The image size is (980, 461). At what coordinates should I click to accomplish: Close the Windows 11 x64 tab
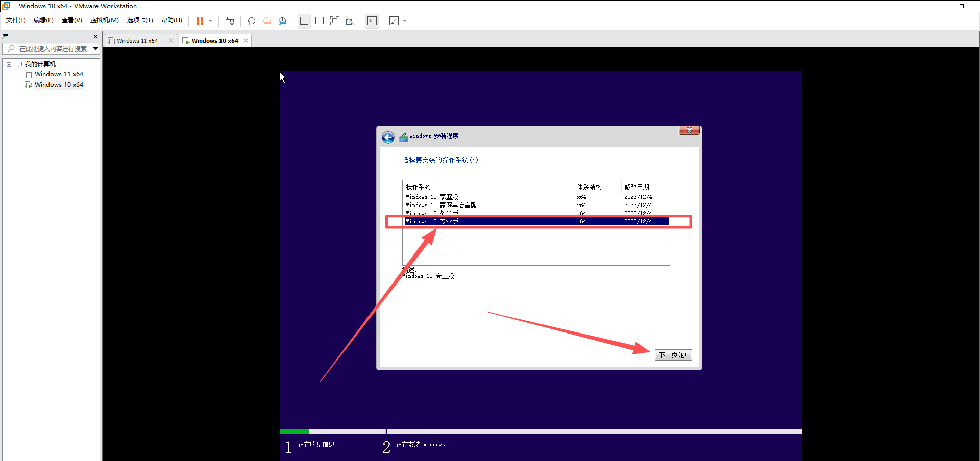171,41
